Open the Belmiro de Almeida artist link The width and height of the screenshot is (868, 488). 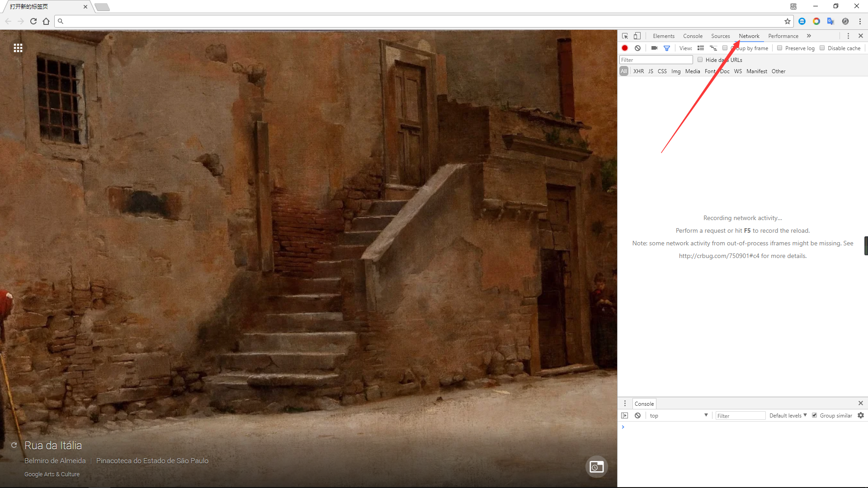pyautogui.click(x=55, y=460)
